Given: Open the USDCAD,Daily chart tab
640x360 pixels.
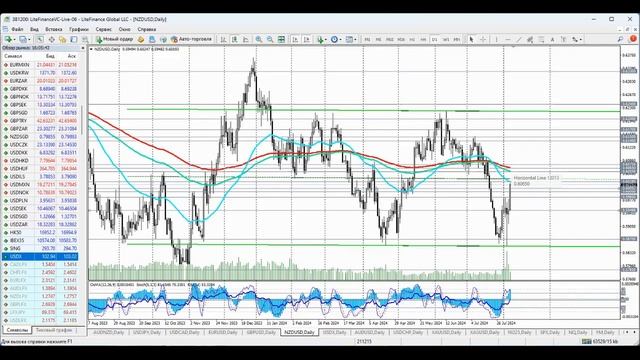Looking at the screenshot, I should click(x=184, y=332).
